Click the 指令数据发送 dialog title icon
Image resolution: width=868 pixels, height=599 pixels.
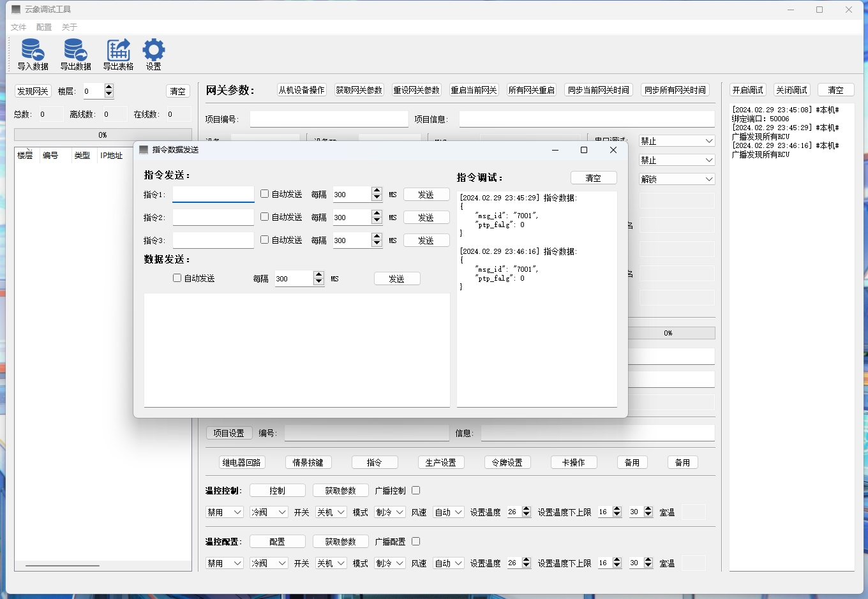[x=144, y=149]
